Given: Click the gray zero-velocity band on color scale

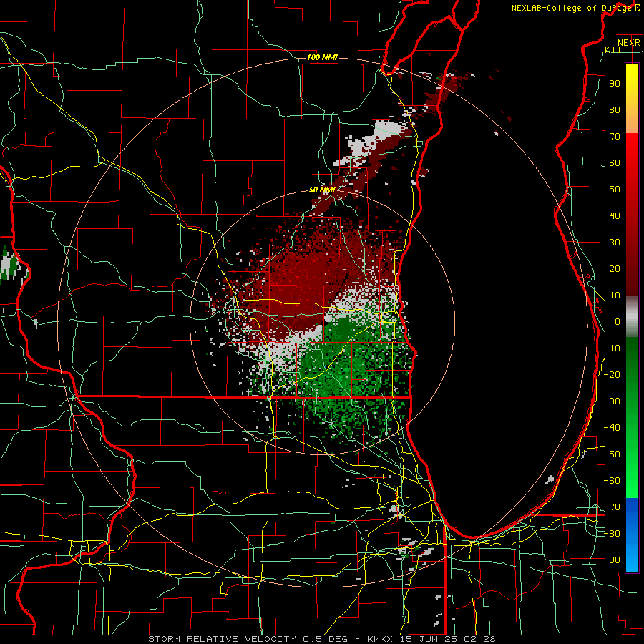Looking at the screenshot, I should point(632,317).
